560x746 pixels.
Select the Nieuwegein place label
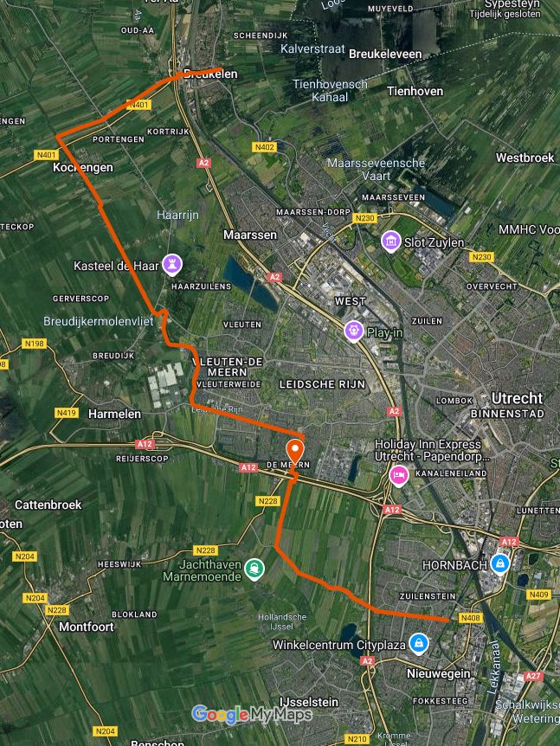coord(438,673)
